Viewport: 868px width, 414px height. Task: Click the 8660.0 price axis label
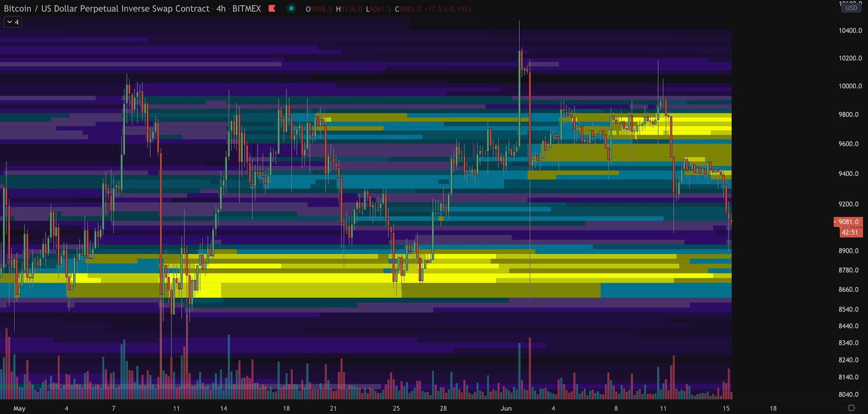tap(849, 290)
